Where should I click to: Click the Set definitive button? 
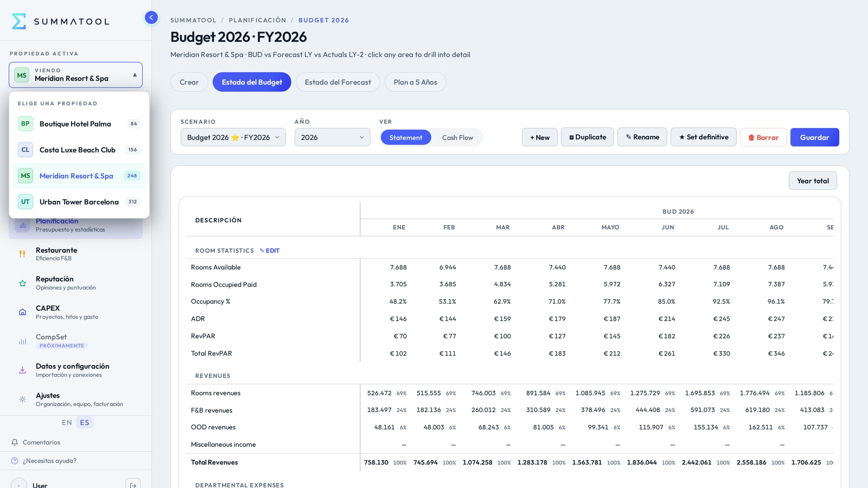704,137
